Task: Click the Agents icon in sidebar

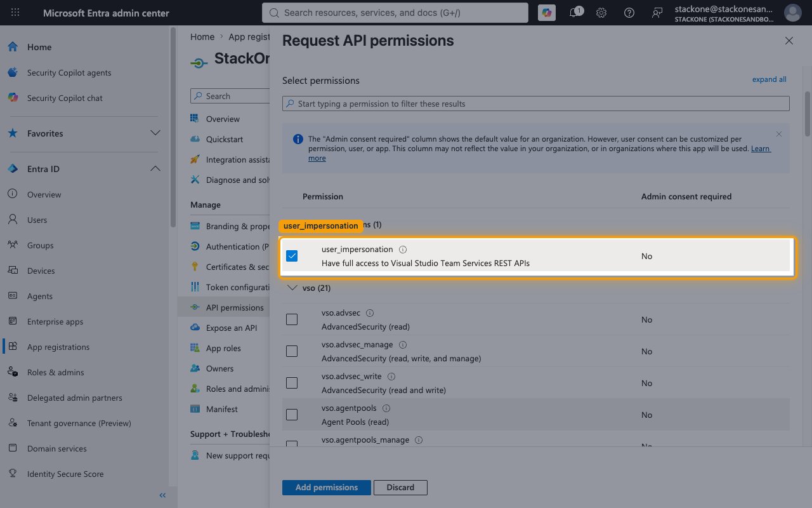Action: [x=13, y=296]
